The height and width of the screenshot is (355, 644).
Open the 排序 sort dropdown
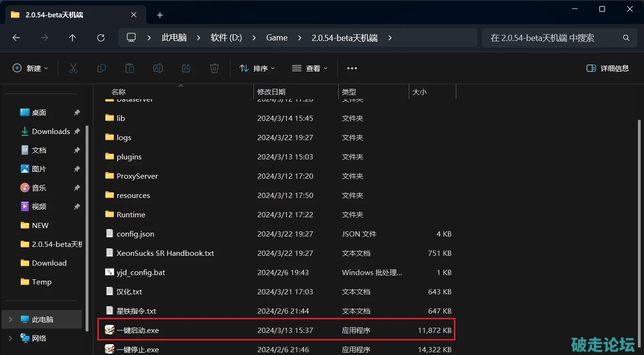point(257,68)
